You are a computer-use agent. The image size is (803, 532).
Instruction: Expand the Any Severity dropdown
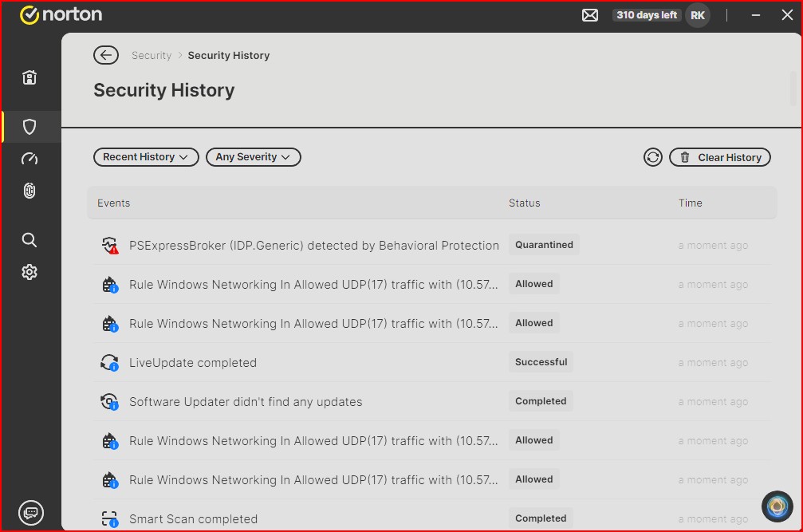253,157
